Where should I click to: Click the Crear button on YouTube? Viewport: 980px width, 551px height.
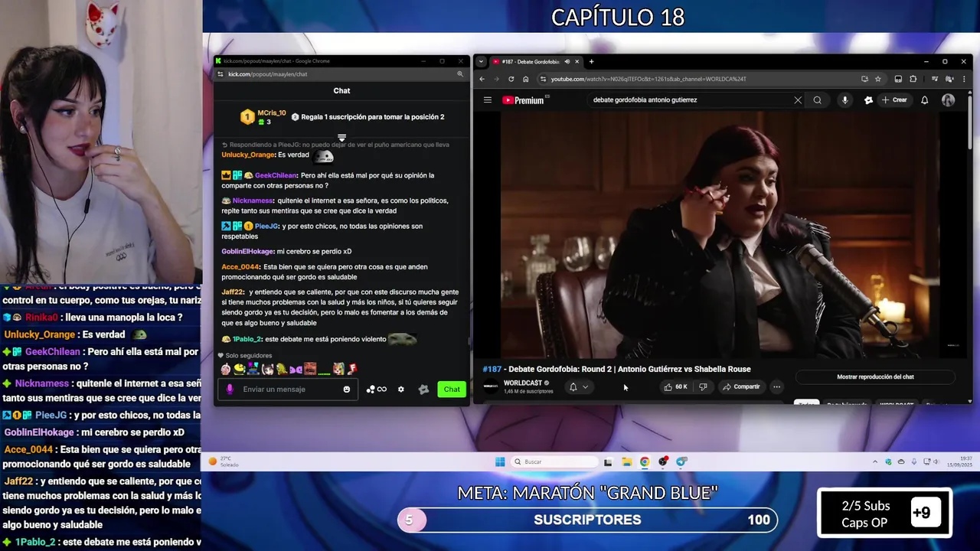[x=894, y=100]
